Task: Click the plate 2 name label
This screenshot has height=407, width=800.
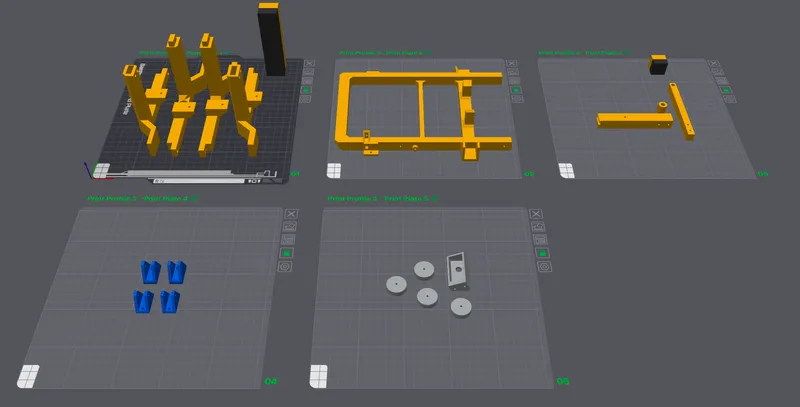Action: (x=381, y=53)
